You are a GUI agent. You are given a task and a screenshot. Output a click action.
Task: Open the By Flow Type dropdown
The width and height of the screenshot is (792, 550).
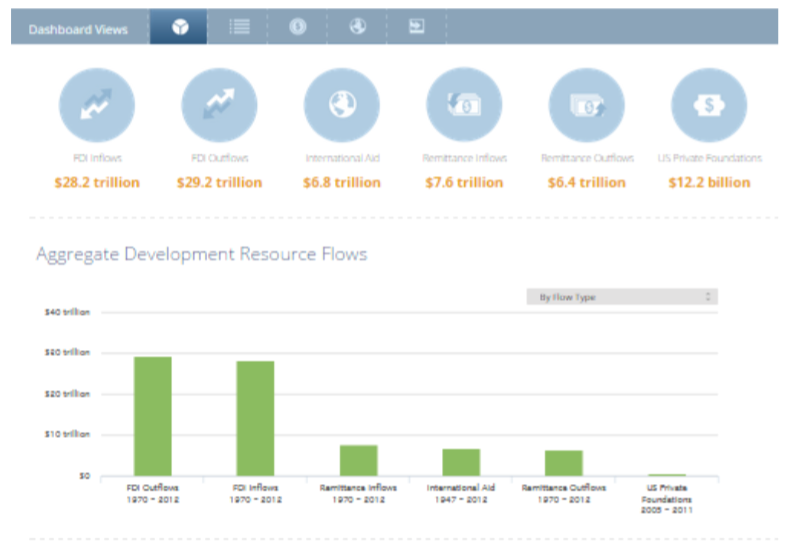coord(622,297)
